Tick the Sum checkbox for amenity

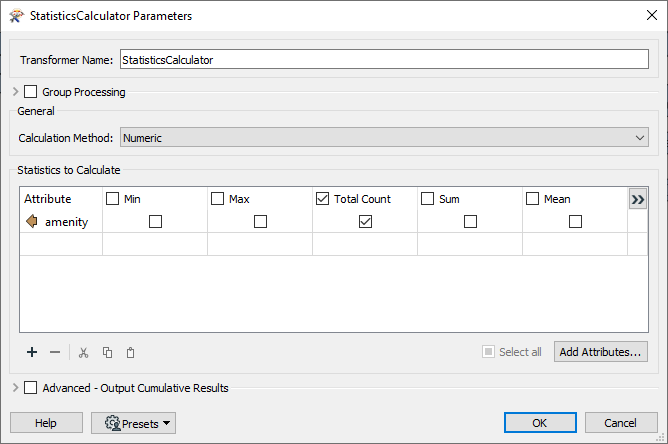(x=470, y=222)
